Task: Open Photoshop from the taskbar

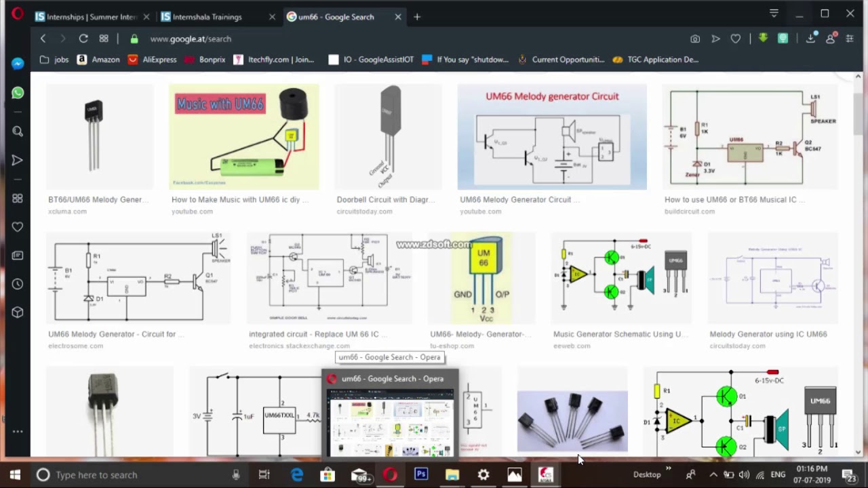Action: tap(421, 474)
